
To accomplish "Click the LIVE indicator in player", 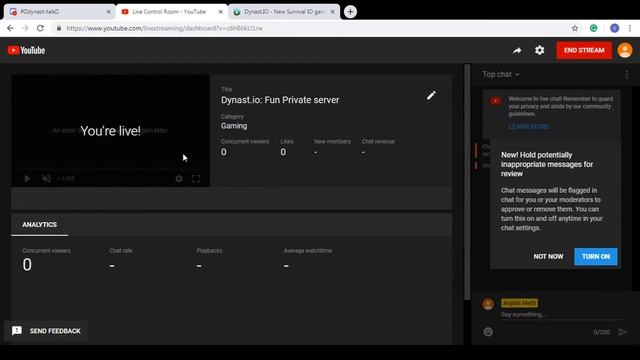I will [x=66, y=179].
